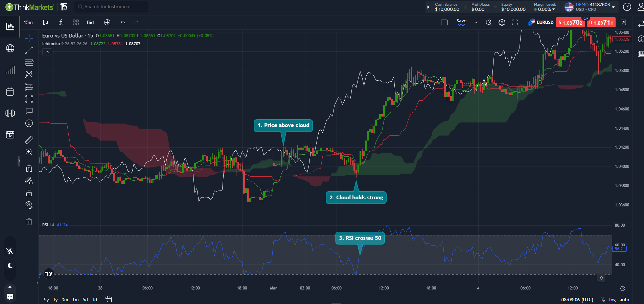Remove drawings using the trash icon
The image size is (644, 304).
tap(29, 222)
